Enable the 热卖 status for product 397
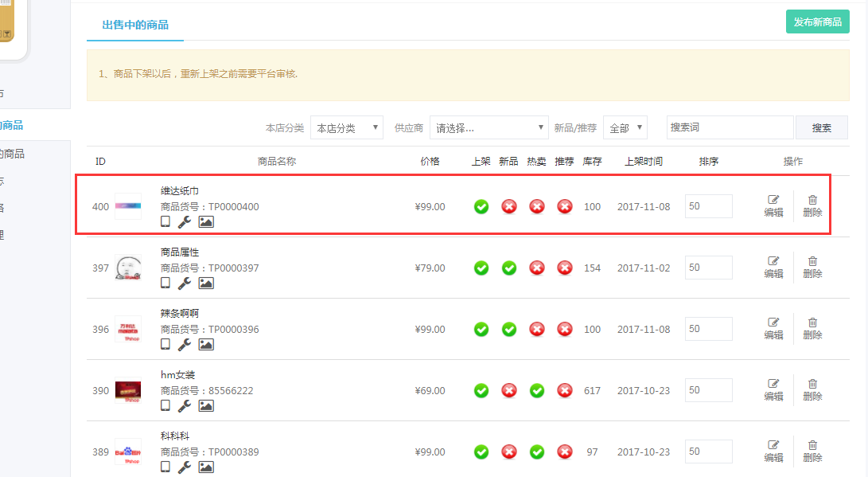 [537, 268]
